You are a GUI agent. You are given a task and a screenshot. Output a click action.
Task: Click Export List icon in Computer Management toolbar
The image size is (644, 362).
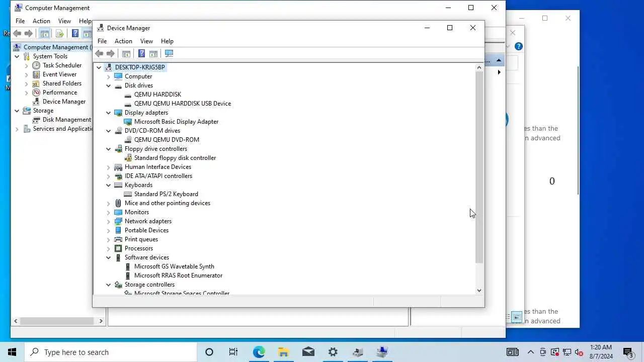(x=59, y=34)
